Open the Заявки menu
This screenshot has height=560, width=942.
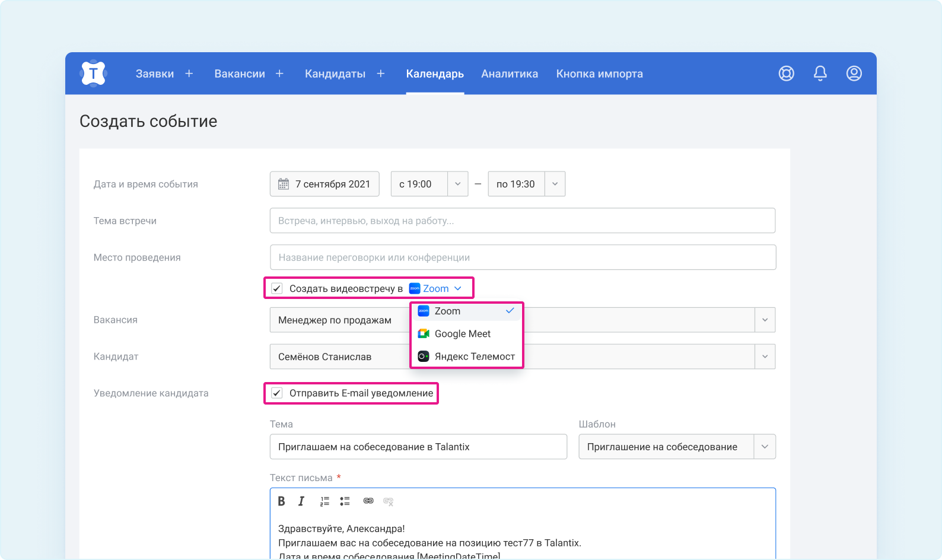[155, 74]
